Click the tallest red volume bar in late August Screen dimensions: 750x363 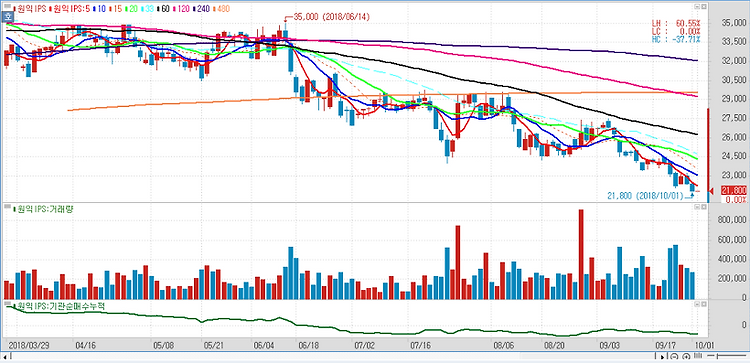581,254
